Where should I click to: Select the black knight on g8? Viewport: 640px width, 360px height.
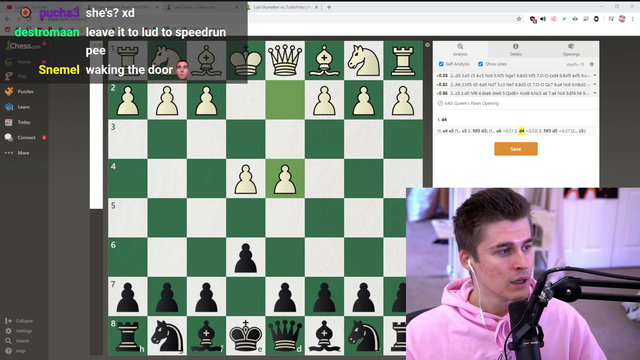(167, 336)
